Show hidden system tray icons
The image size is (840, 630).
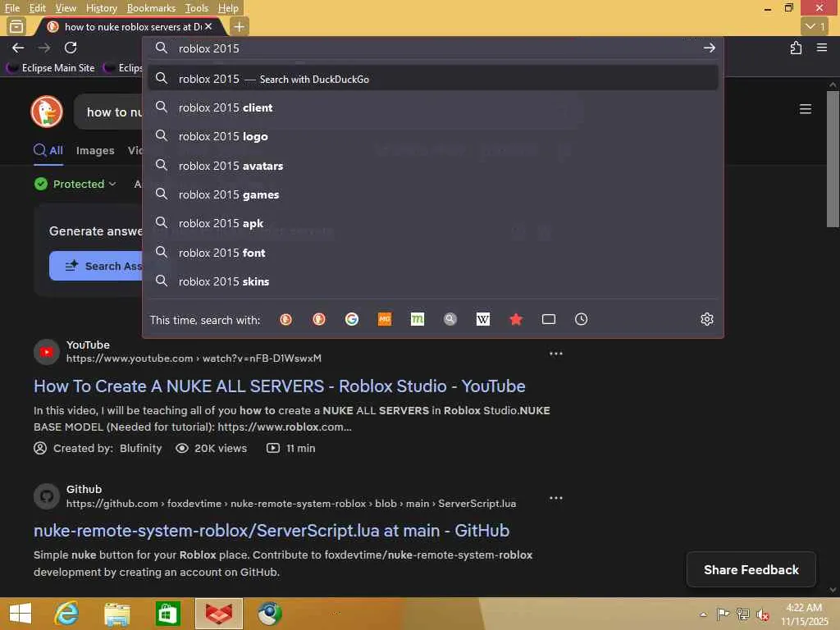[x=703, y=614]
